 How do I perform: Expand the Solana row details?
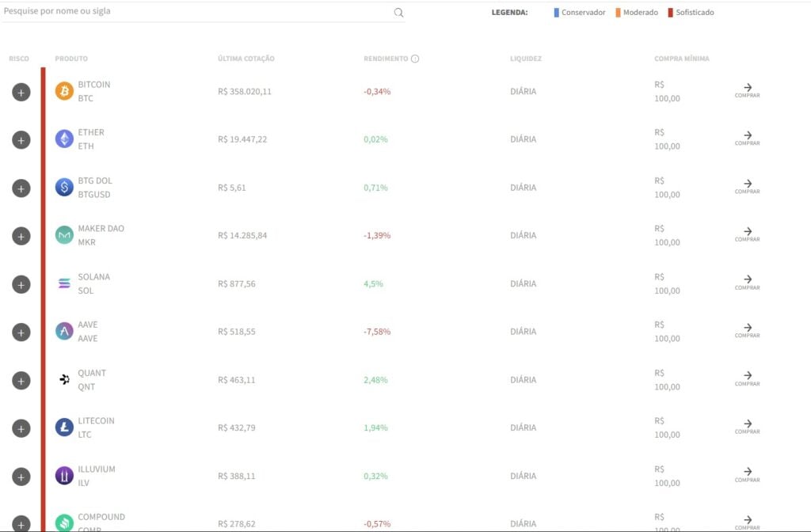click(21, 284)
